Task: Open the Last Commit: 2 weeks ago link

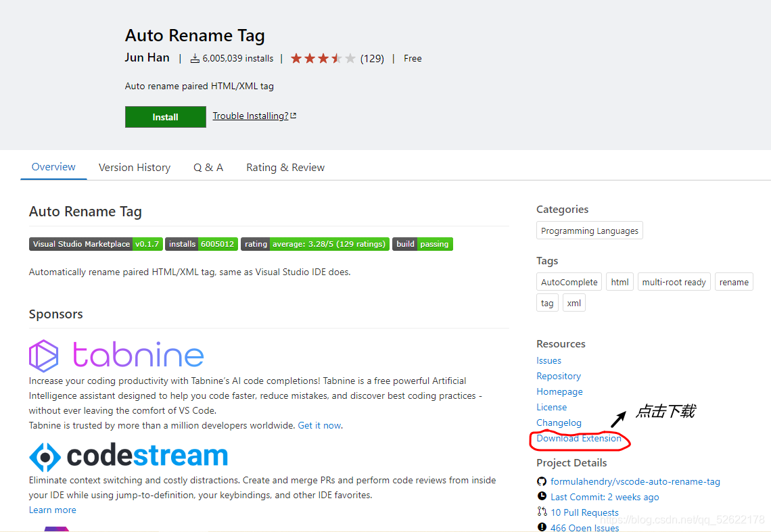Action: [x=605, y=497]
